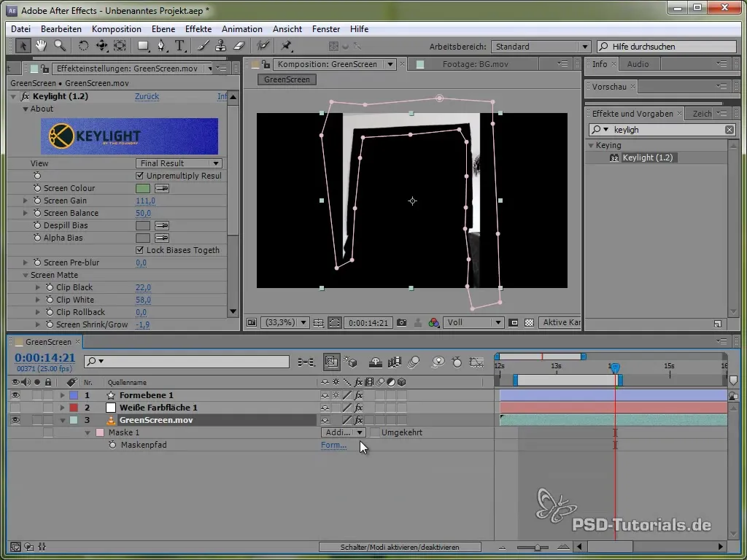This screenshot has height=560, width=747.
Task: Toggle the Keylight fx effect switch
Action: coord(26,97)
